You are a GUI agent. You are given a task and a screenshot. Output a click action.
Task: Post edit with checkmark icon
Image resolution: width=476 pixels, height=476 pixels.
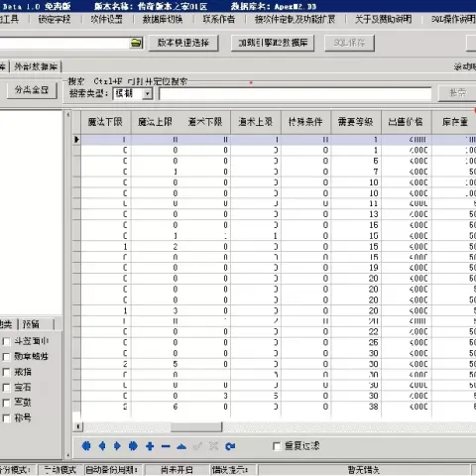point(197,446)
